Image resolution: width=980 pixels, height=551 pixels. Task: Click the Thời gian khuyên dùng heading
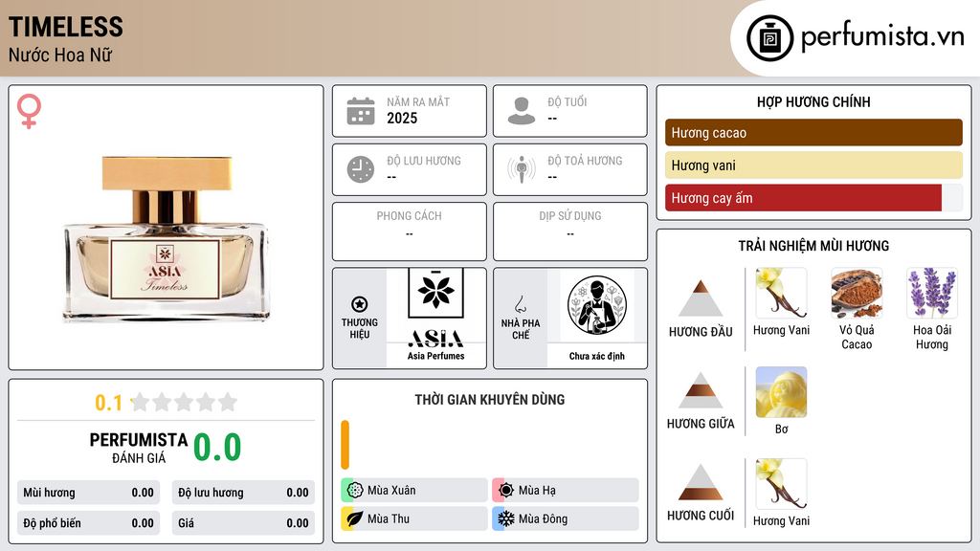click(x=490, y=399)
